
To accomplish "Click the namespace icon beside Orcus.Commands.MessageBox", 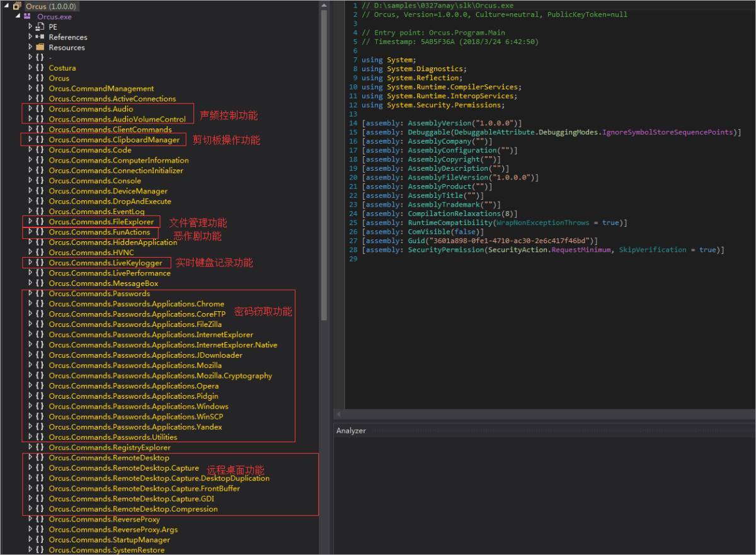I will click(40, 283).
